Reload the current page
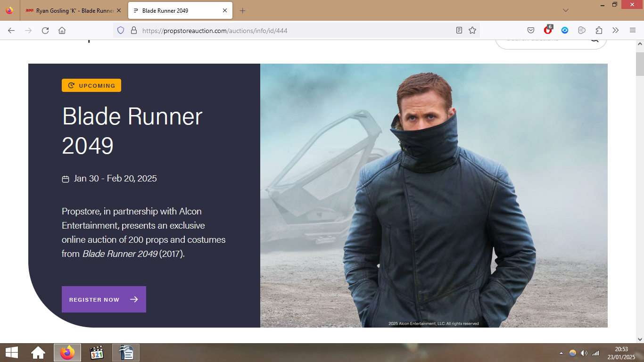This screenshot has height=362, width=644. pos(45,30)
